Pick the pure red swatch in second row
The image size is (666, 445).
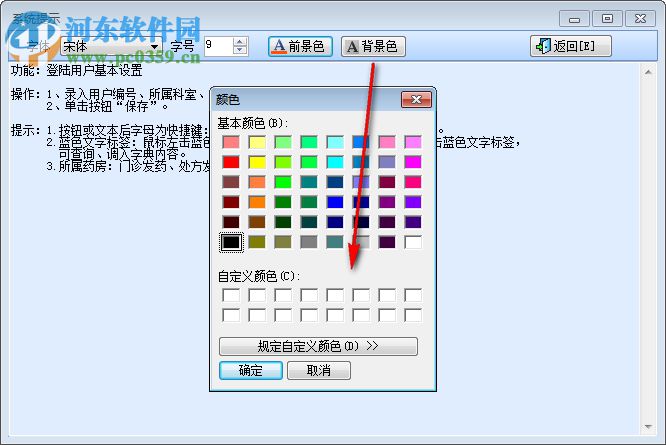point(231,162)
